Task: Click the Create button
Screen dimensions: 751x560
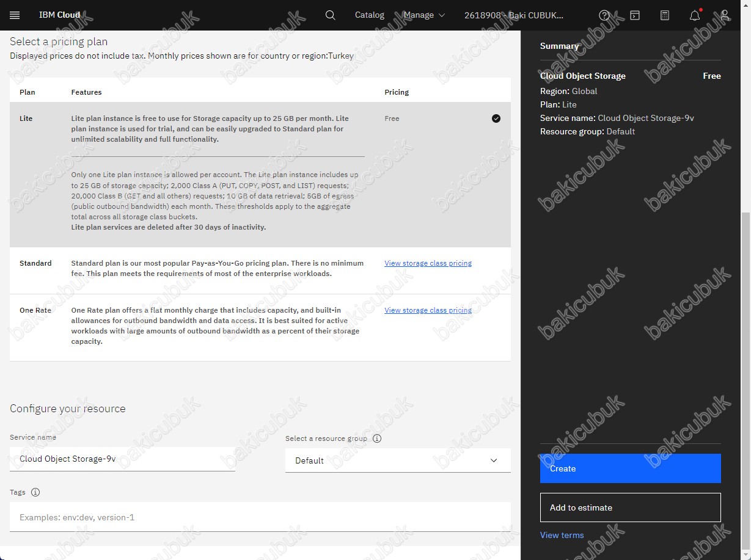Action: point(631,468)
